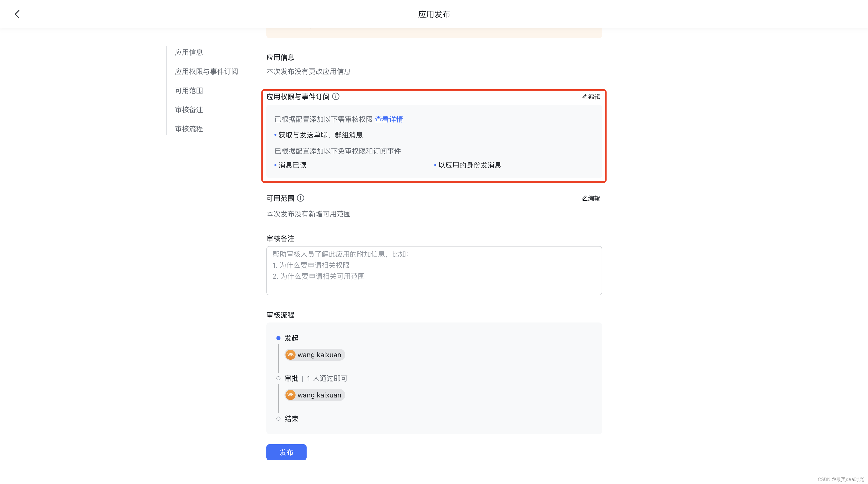Select the 发起 step indicator dot

tap(278, 338)
